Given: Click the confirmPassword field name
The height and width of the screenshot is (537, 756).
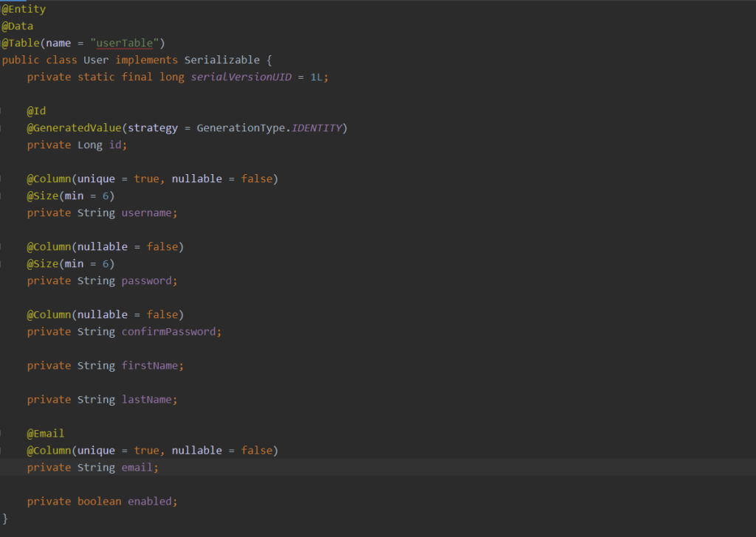Looking at the screenshot, I should click(x=168, y=331).
